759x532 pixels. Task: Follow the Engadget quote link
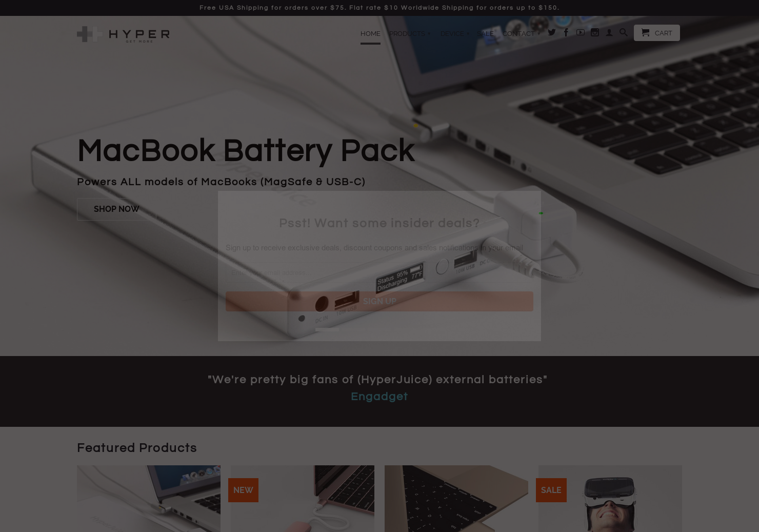click(x=379, y=397)
